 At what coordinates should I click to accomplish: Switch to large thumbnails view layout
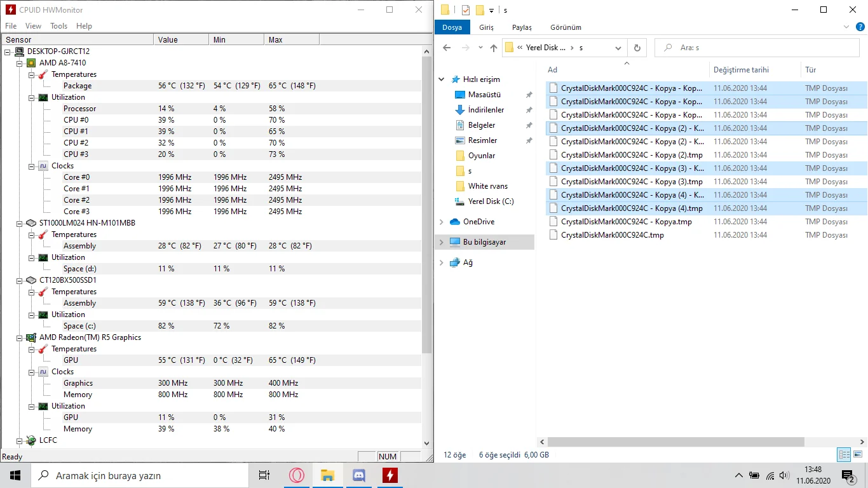(x=857, y=454)
